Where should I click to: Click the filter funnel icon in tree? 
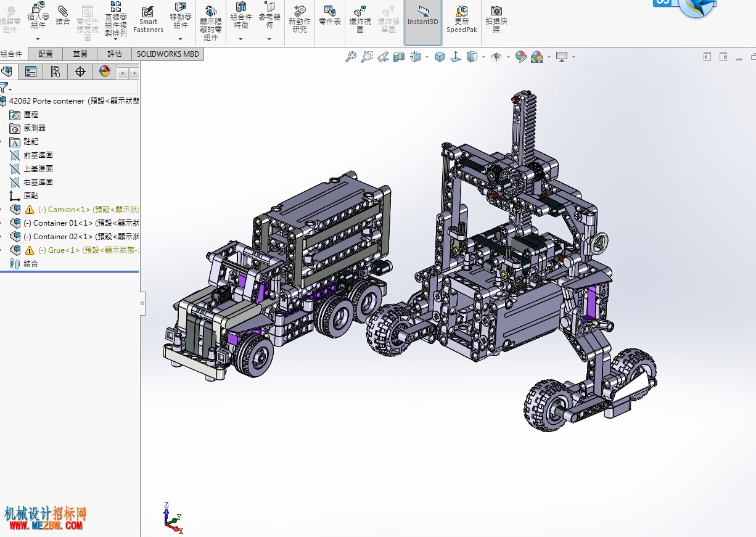pos(4,88)
